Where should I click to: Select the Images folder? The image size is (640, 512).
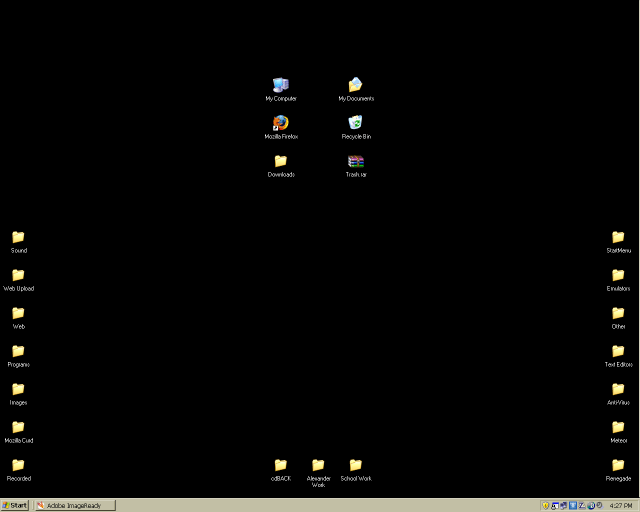18,390
